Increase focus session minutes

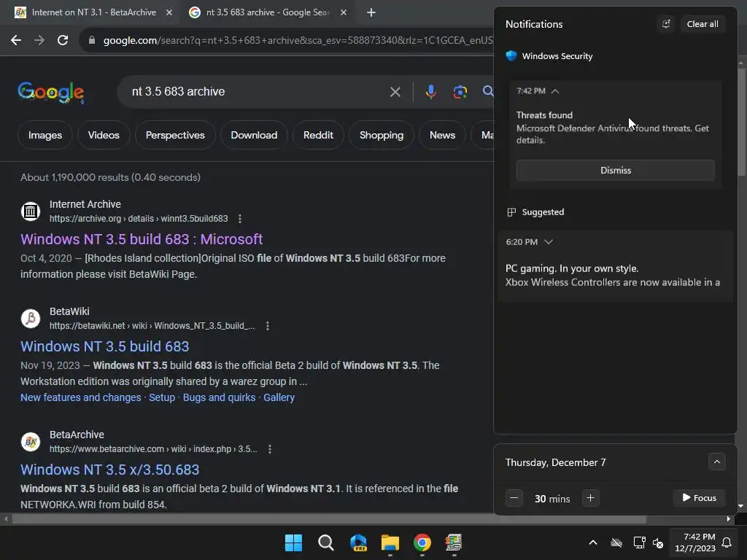click(590, 498)
